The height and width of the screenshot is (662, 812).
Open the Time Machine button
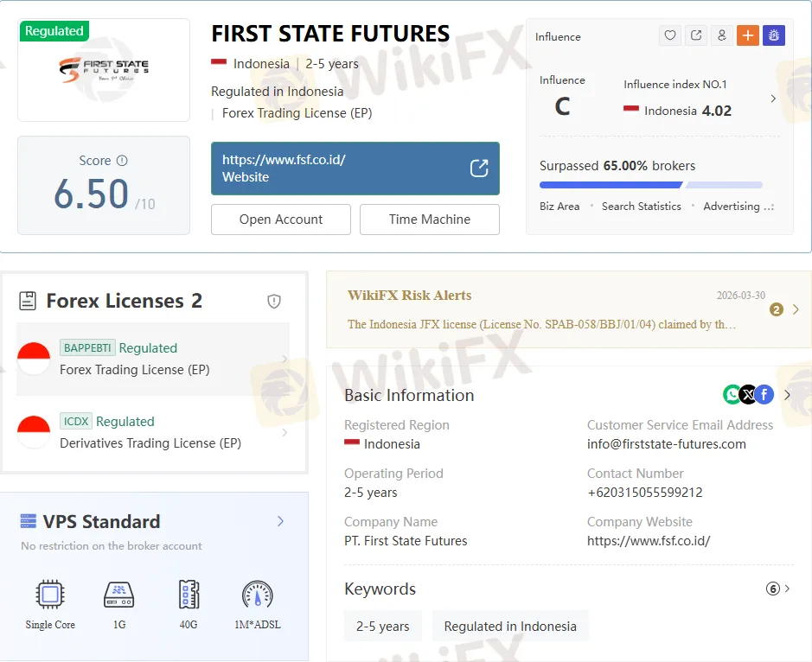point(430,220)
